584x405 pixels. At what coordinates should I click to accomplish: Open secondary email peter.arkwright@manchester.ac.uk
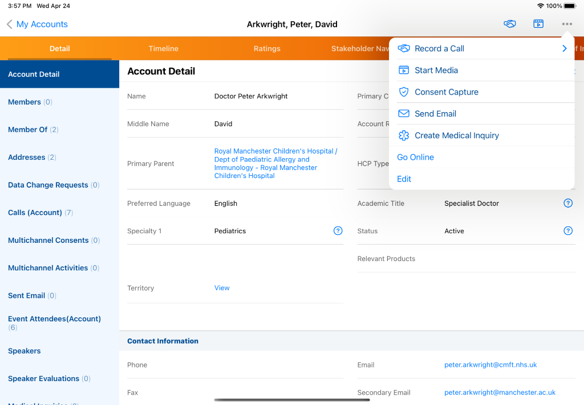click(x=500, y=392)
